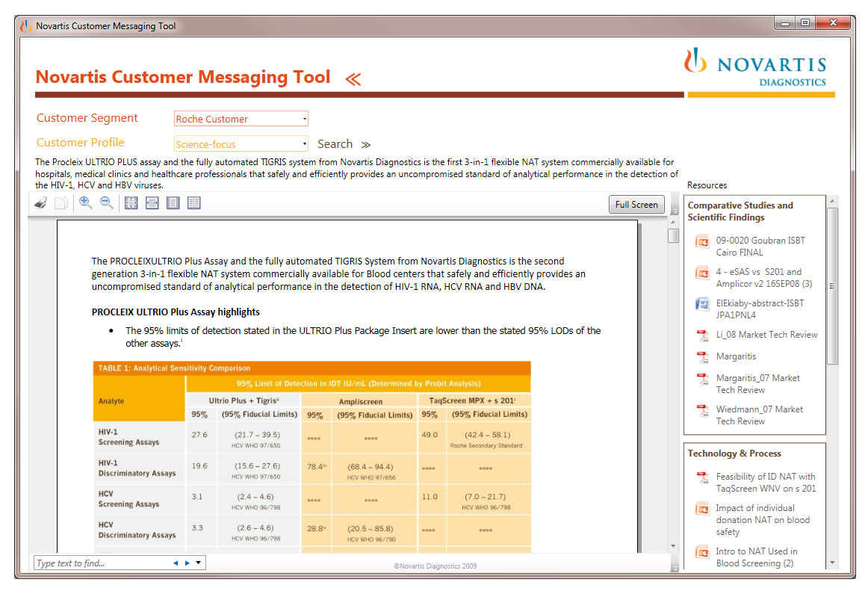
Task: Click the copy pages icon
Action: click(61, 203)
